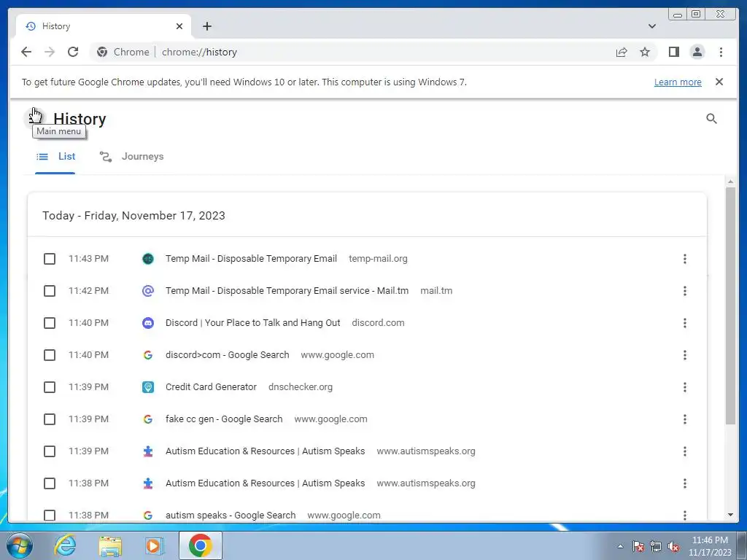Open actions menu for discord.com entry
747x560 pixels.
[684, 323]
